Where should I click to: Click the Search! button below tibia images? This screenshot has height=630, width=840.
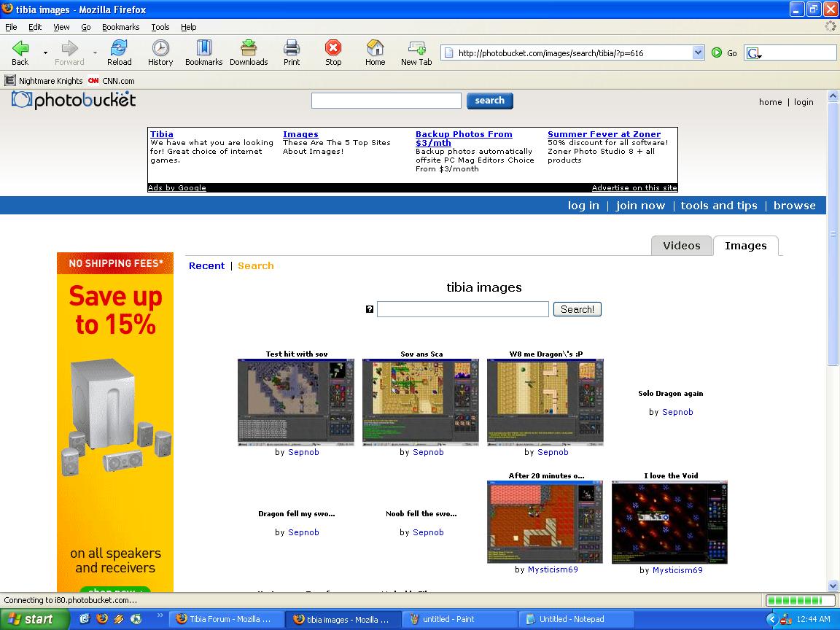click(577, 309)
